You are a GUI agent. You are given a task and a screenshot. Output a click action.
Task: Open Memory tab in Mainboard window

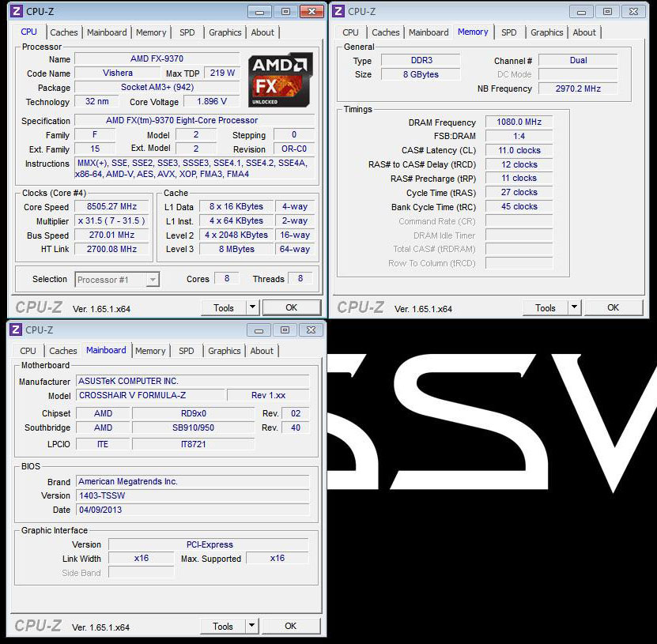coord(150,351)
